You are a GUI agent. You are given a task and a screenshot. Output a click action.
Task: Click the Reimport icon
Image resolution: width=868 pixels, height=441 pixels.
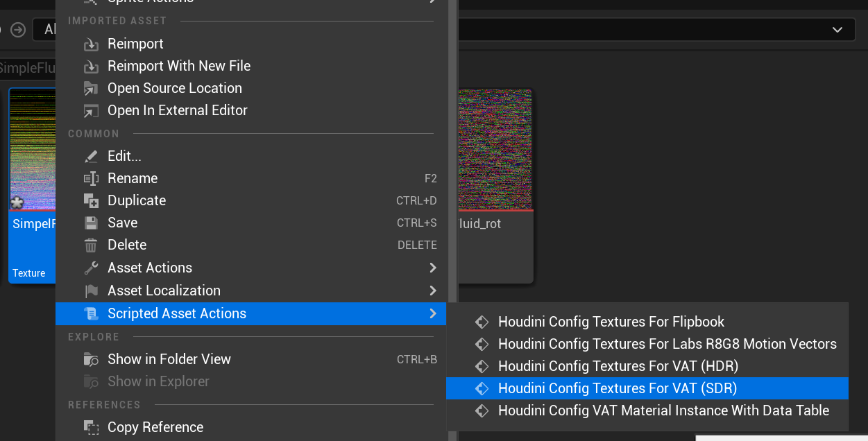coord(91,44)
